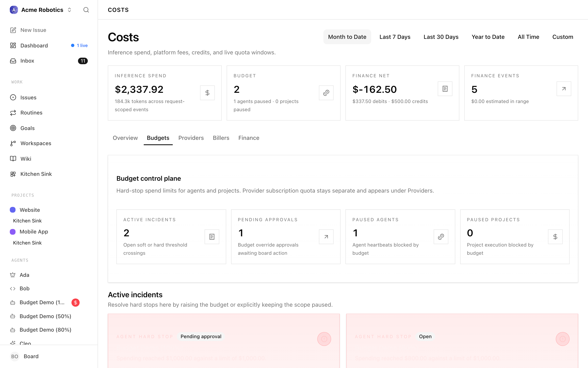The image size is (588, 368).
Task: Open the Routines page
Action: click(49, 113)
